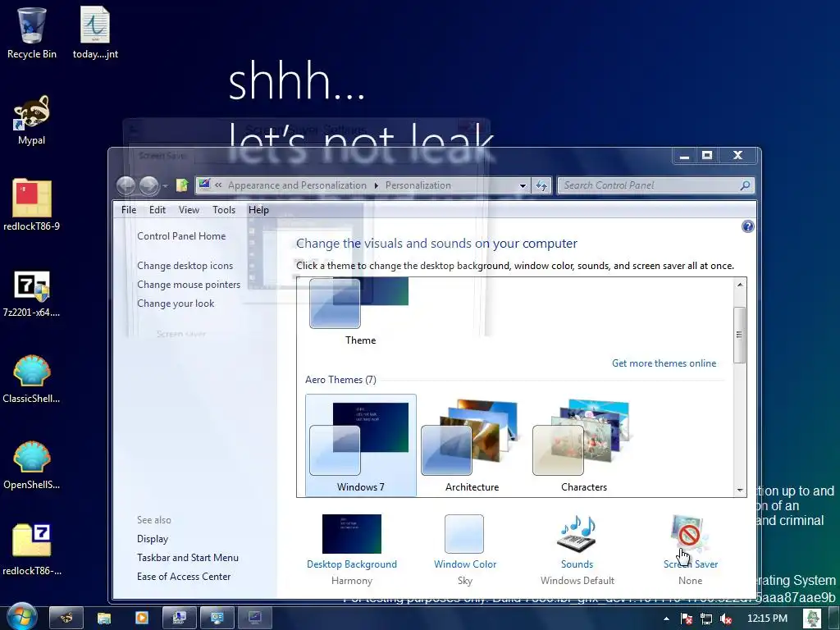Select the 7z2201-x64 installer icon

pos(32,293)
